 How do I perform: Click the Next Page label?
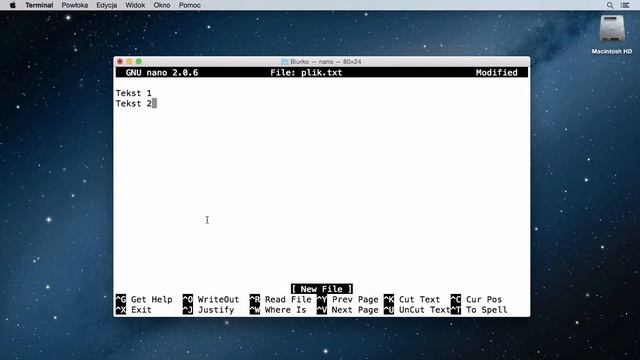(x=355, y=310)
